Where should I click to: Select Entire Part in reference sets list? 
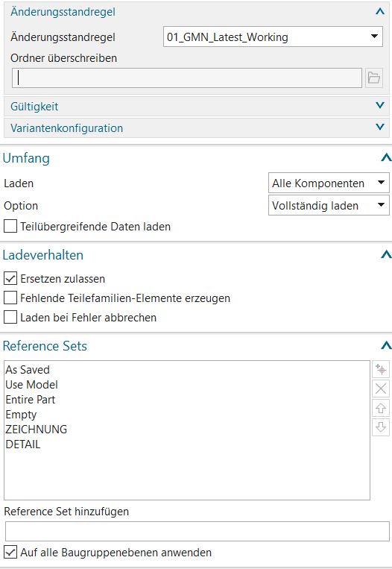[x=31, y=400]
